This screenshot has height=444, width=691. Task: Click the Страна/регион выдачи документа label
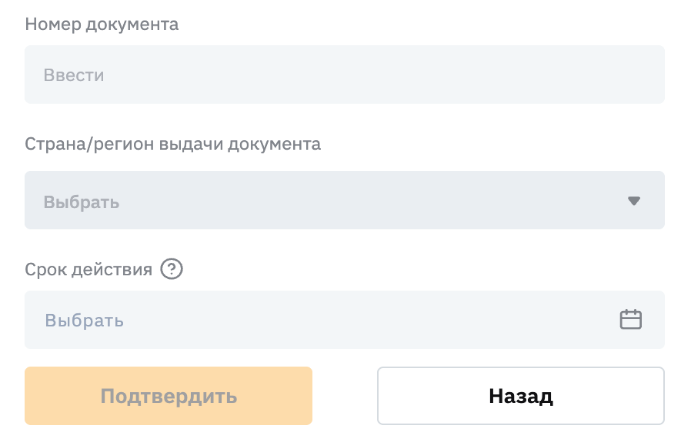coord(172,143)
